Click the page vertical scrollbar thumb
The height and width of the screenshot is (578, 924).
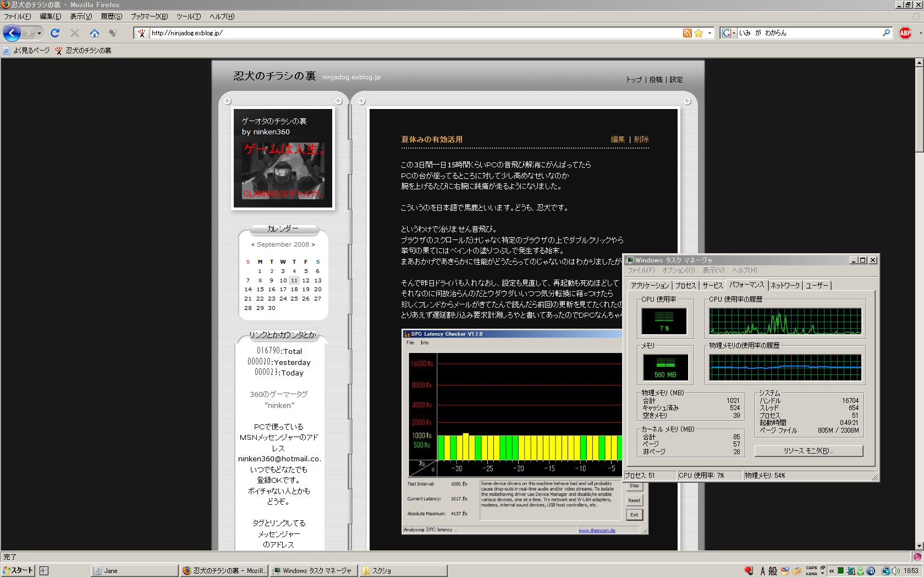(x=919, y=110)
